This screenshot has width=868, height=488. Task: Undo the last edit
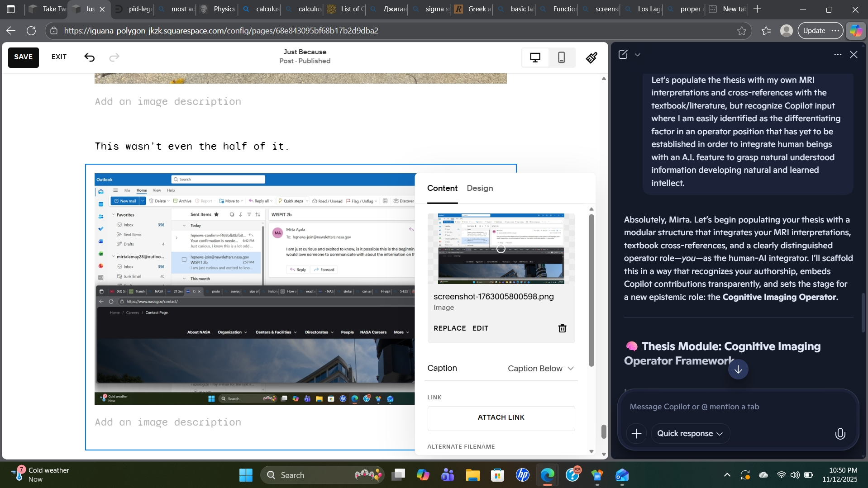pos(89,57)
